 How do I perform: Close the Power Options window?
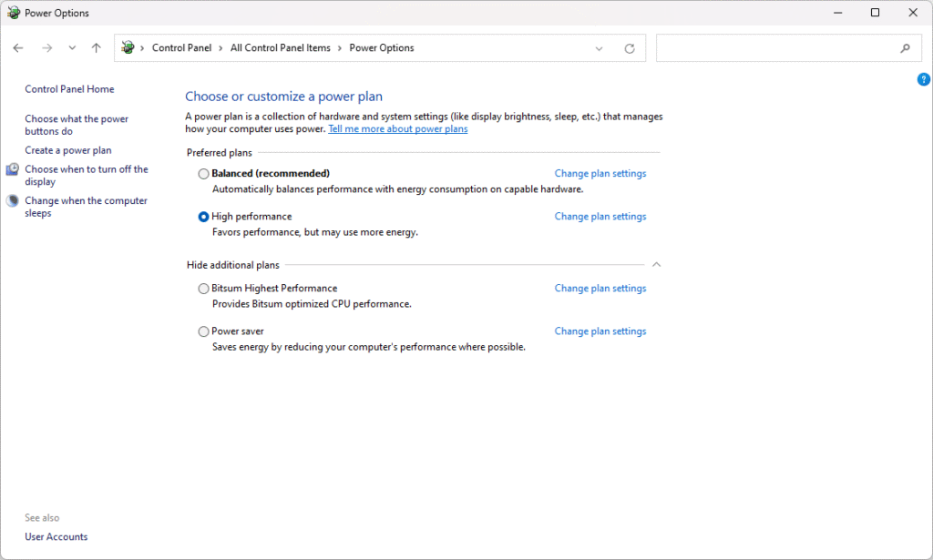click(x=913, y=13)
